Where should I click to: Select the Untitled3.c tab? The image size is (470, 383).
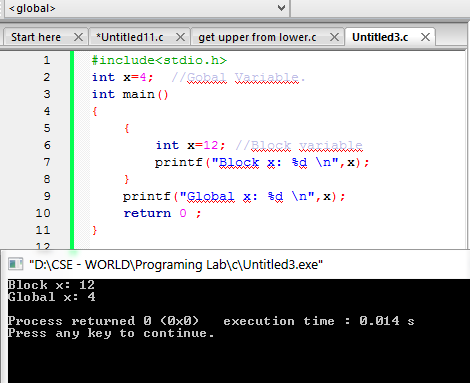[380, 37]
